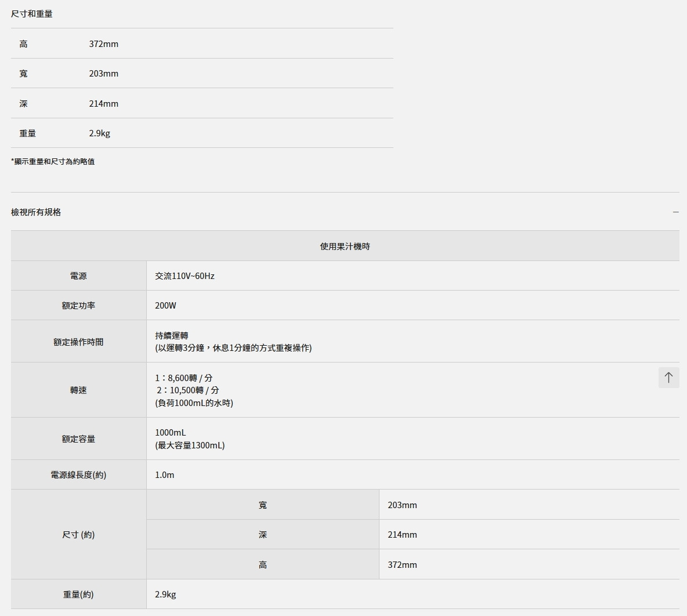Click the 檢視所有規格 heading text
Viewport: 687px width, 616px height.
36,212
